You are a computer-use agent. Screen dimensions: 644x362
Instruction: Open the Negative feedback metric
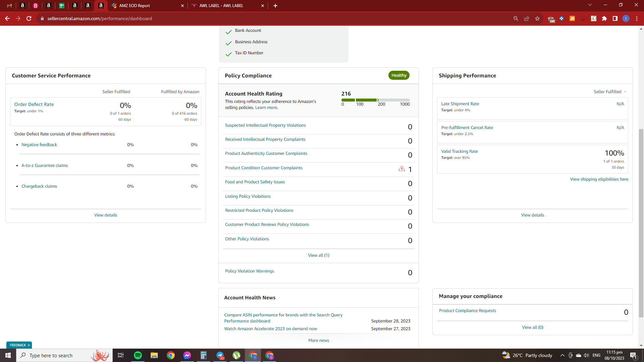pyautogui.click(x=39, y=144)
